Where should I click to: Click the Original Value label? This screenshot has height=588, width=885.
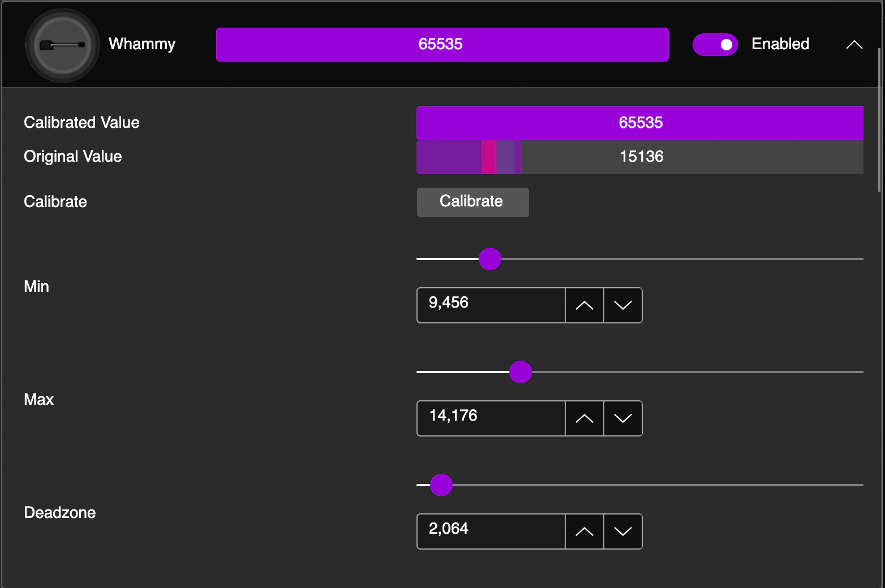(x=73, y=157)
